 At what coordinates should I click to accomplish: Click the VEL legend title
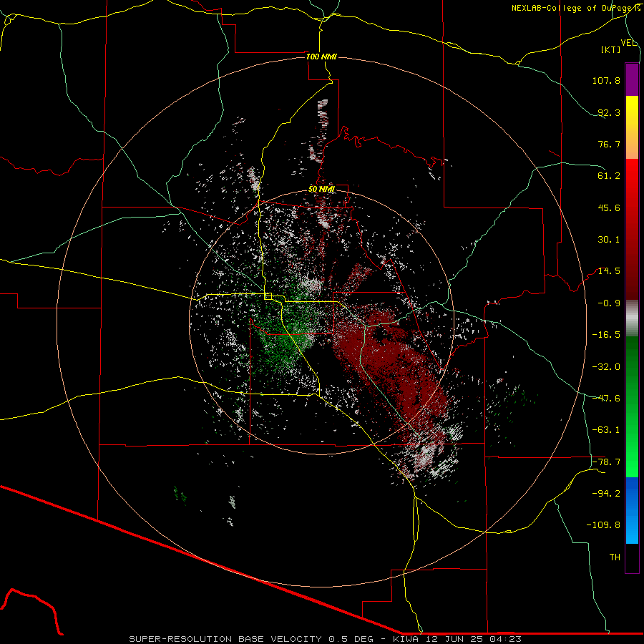click(x=628, y=43)
